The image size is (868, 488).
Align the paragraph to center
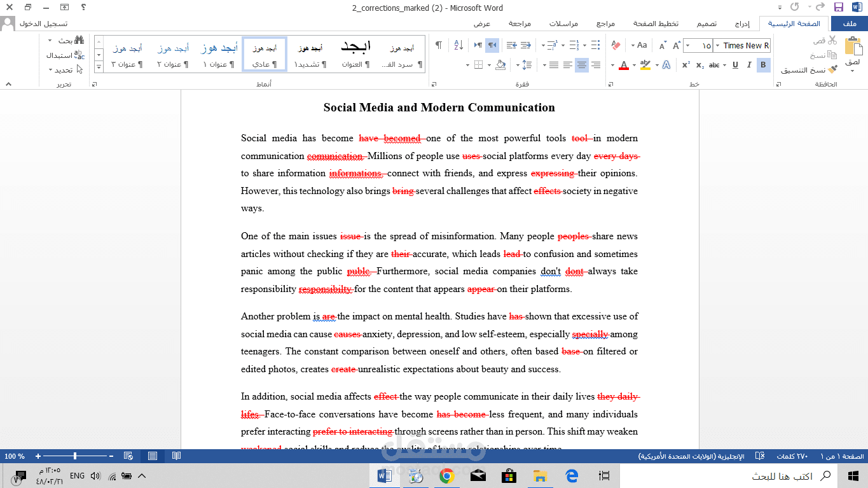(x=581, y=65)
